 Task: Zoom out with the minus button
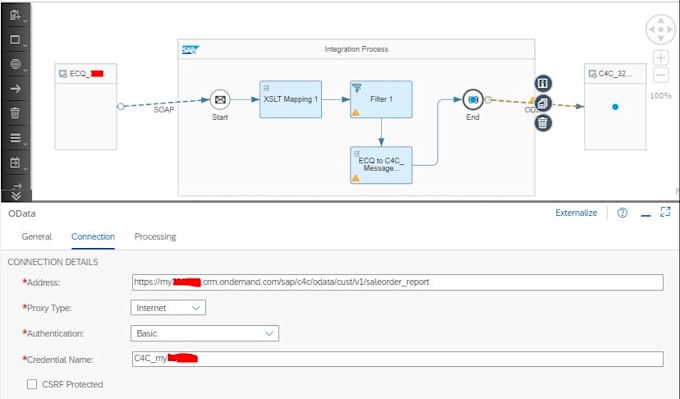click(x=660, y=75)
